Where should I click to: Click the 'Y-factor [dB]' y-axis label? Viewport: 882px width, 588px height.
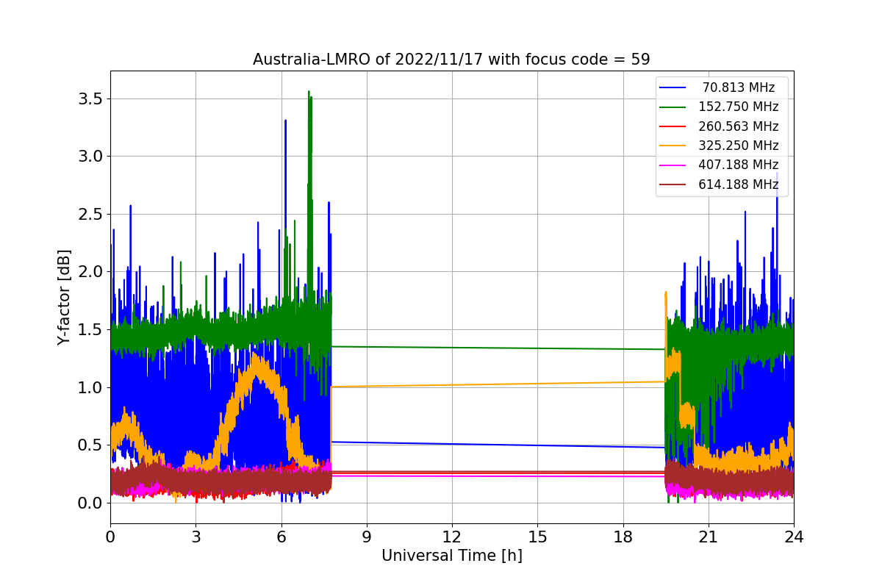65,298
